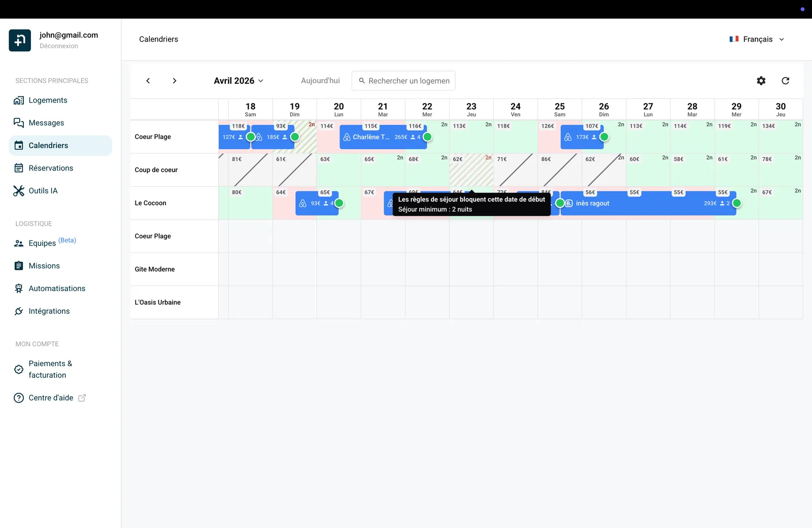The height and width of the screenshot is (528, 812).
Task: Open 185€ booking on Coeur Plage
Action: point(273,137)
